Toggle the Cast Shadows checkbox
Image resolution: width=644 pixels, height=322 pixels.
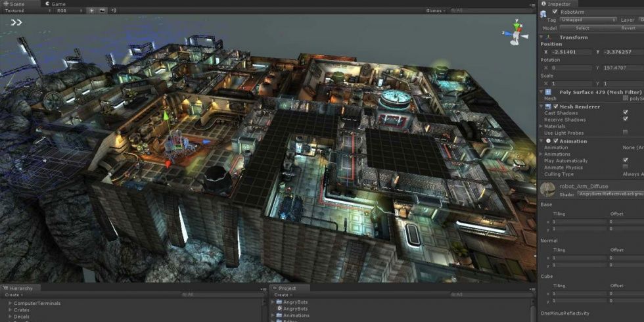pyautogui.click(x=625, y=112)
